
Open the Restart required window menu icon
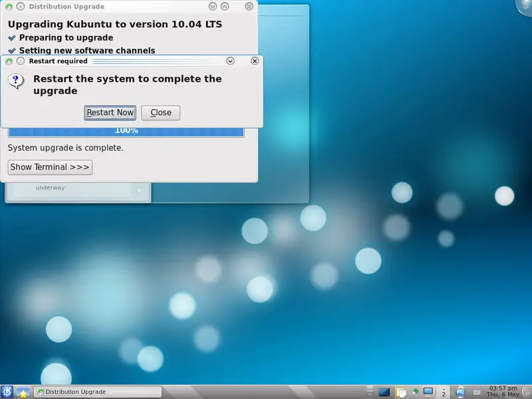click(9, 61)
